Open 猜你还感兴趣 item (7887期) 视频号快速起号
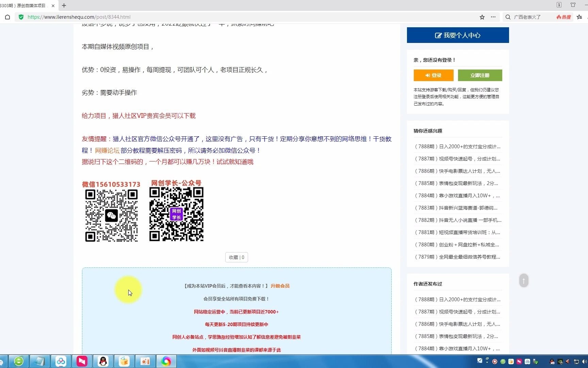The image size is (588, 368). [x=458, y=159]
